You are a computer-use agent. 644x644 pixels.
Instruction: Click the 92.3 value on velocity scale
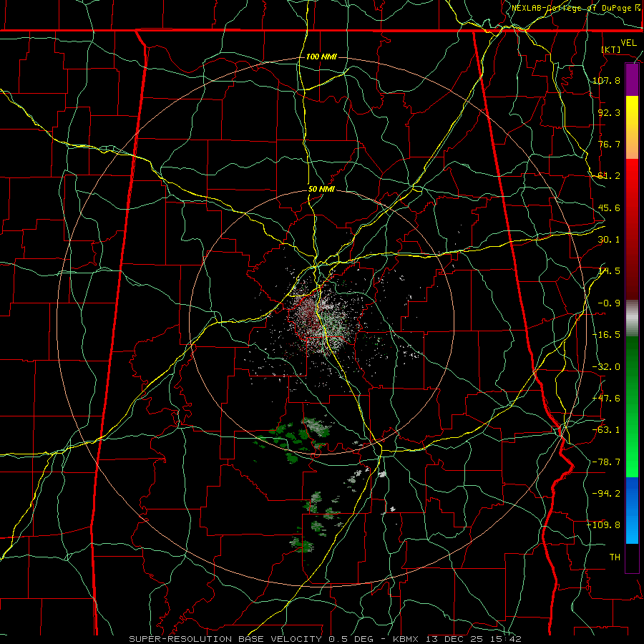point(609,112)
